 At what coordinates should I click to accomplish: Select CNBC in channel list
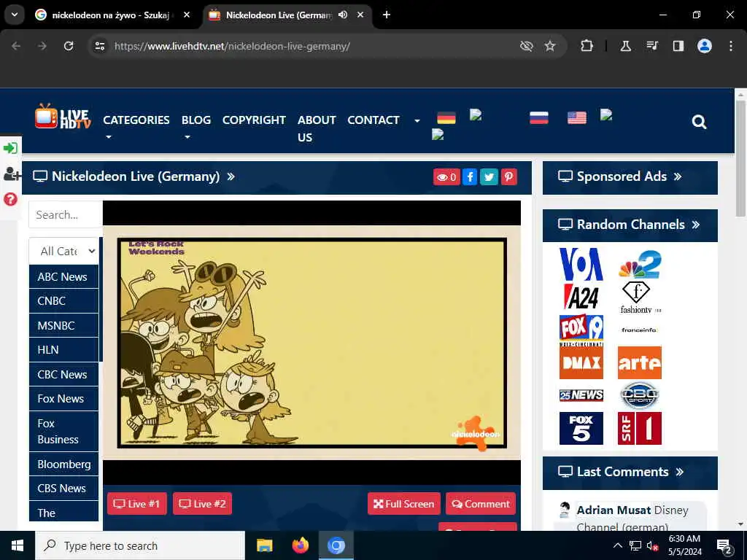(x=64, y=301)
